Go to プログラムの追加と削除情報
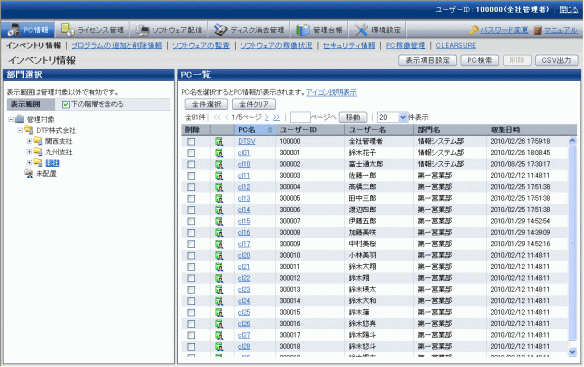Viewport: 584px width, 367px height. (117, 45)
